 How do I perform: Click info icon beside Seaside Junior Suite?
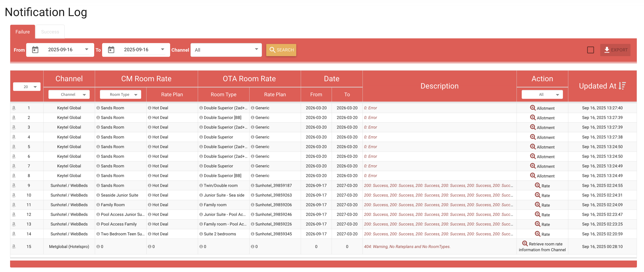pyautogui.click(x=98, y=195)
